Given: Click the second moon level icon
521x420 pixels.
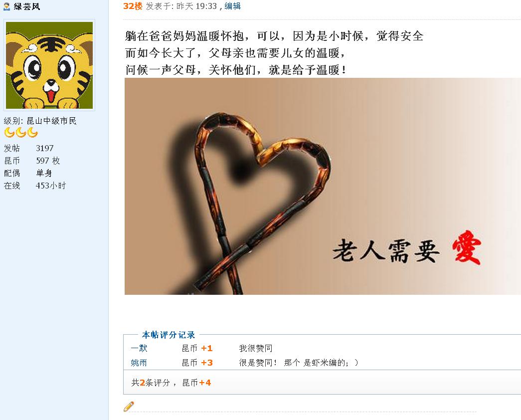Looking at the screenshot, I should pyautogui.click(x=21, y=133).
